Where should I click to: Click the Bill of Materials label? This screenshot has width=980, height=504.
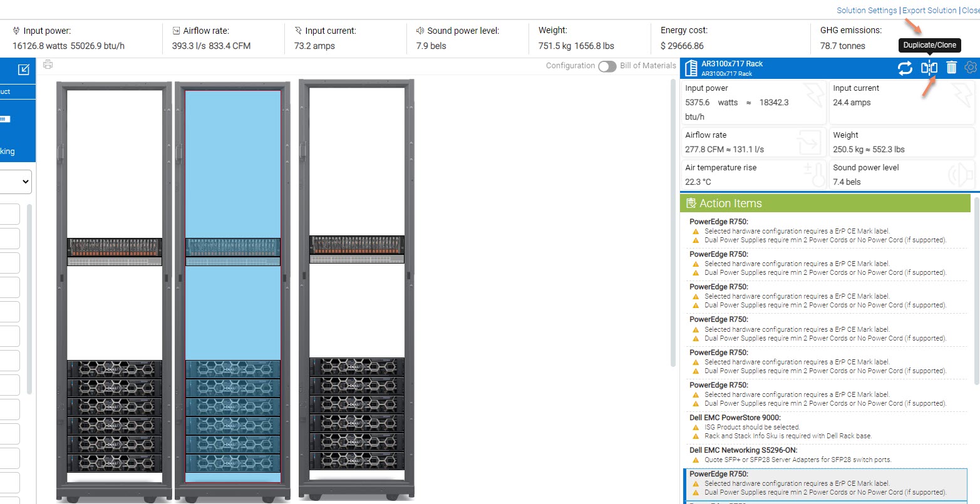click(648, 65)
